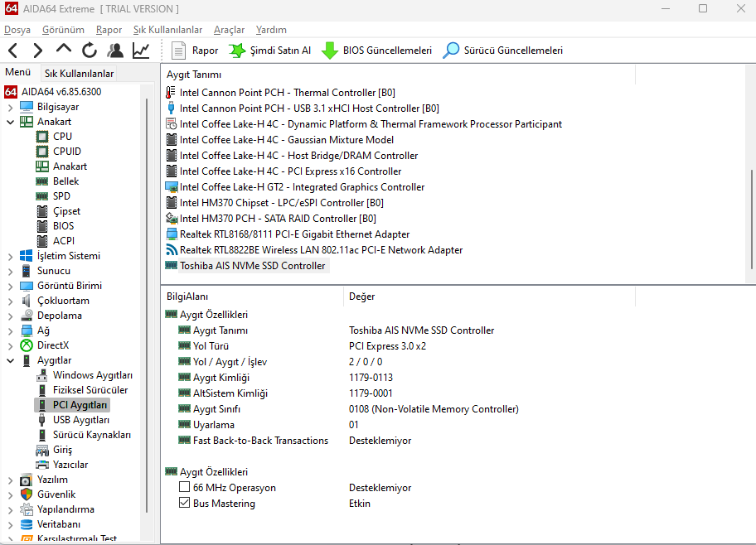Click the device list vertical scrollbar
This screenshot has width=756, height=545.
point(751,219)
